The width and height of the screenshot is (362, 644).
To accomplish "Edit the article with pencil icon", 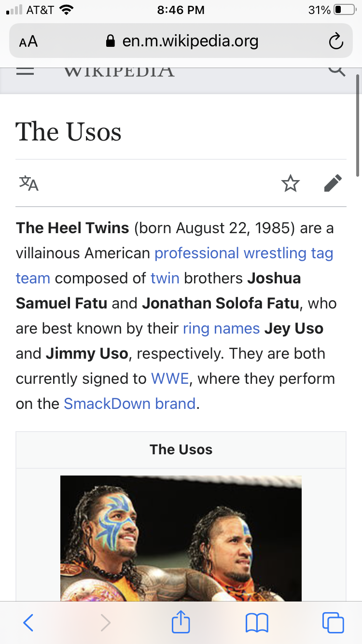I will 333,183.
